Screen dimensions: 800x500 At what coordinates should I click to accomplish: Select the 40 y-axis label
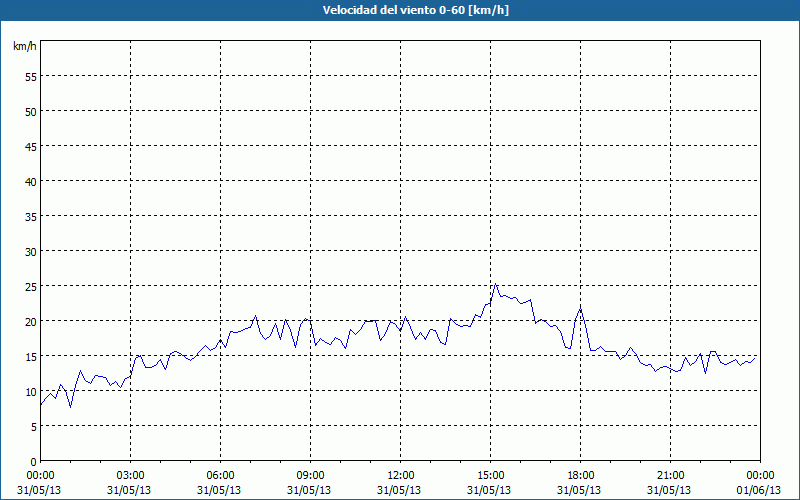pos(31,182)
